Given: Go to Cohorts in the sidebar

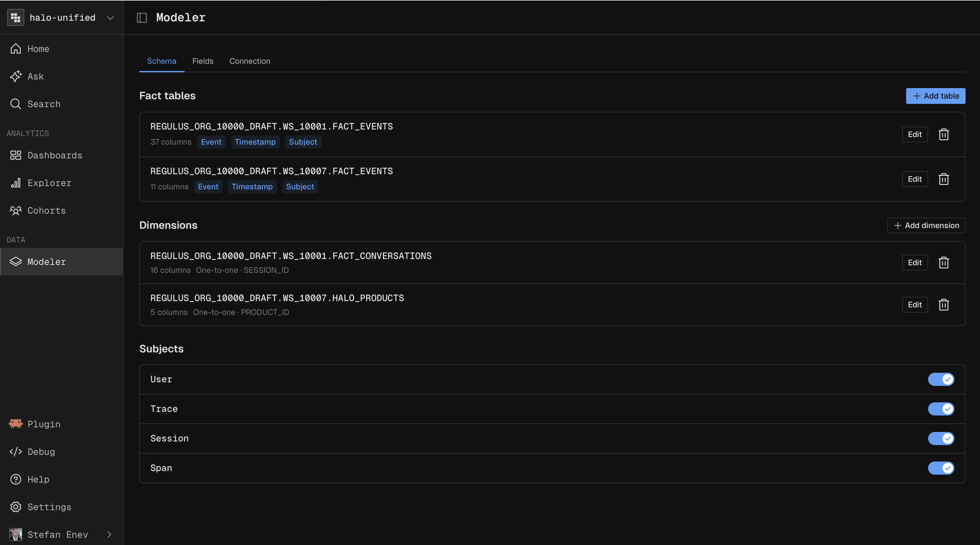Looking at the screenshot, I should click(62, 211).
